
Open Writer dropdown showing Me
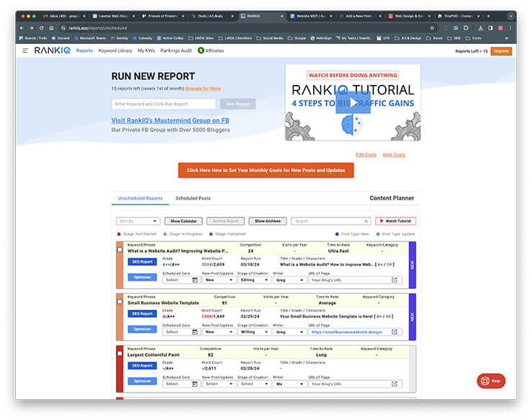point(289,384)
